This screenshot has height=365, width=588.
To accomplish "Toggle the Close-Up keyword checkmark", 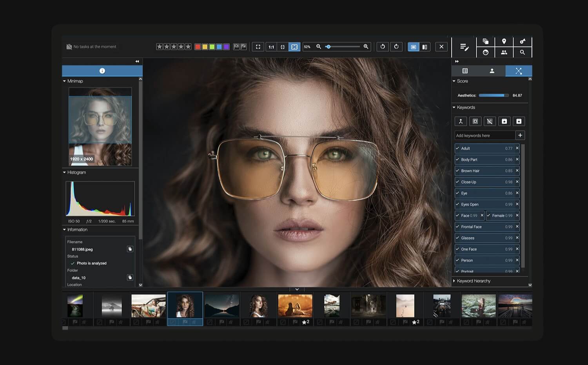I will (457, 182).
